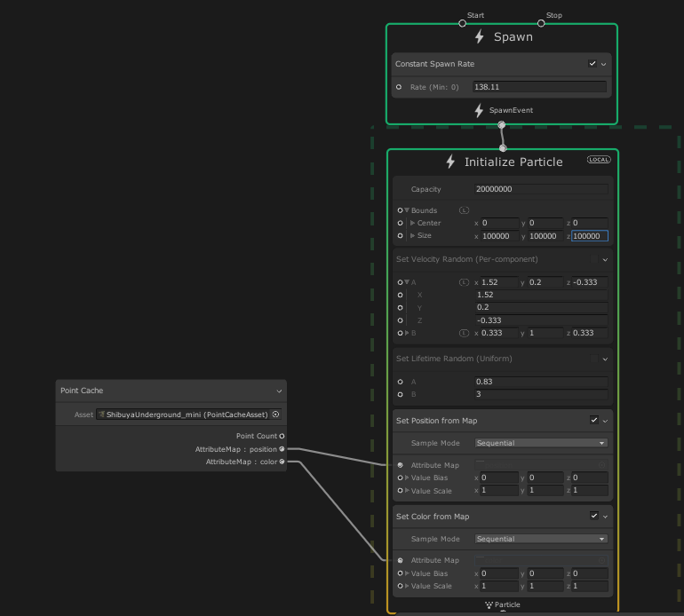Image resolution: width=684 pixels, height=616 pixels.
Task: Click the Lifetime A field 0.83
Action: click(541, 382)
